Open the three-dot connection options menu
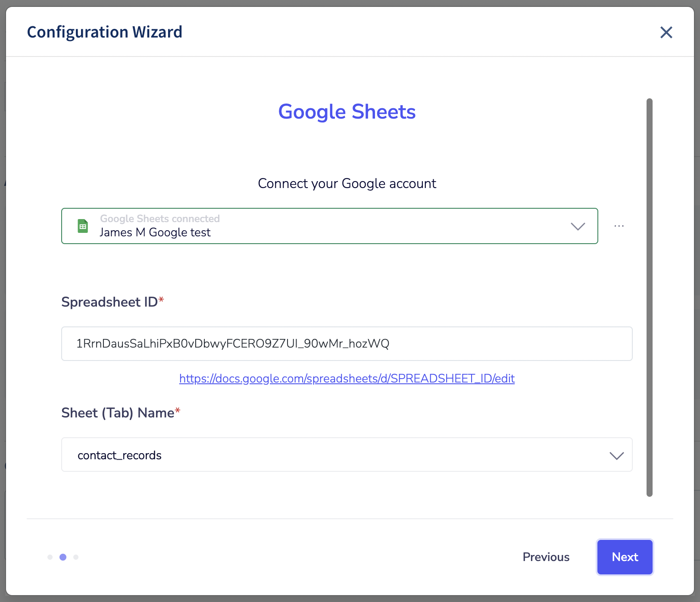700x602 pixels. coord(619,226)
